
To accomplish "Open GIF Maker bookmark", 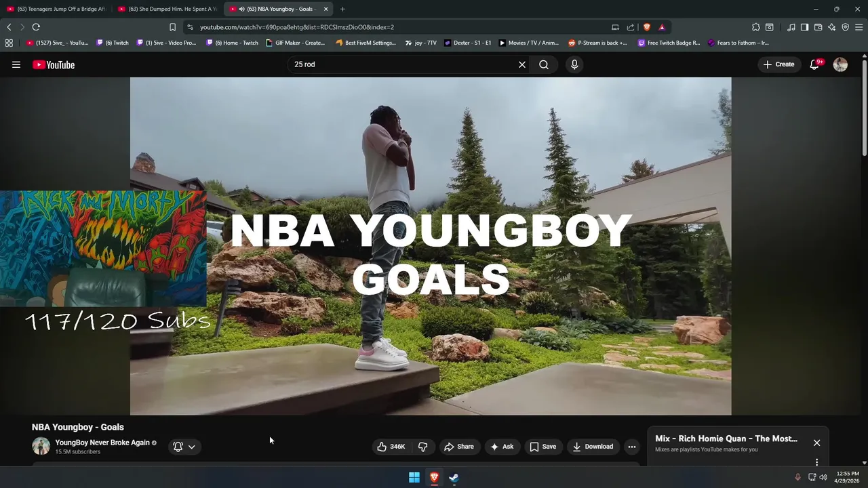I will (x=296, y=43).
